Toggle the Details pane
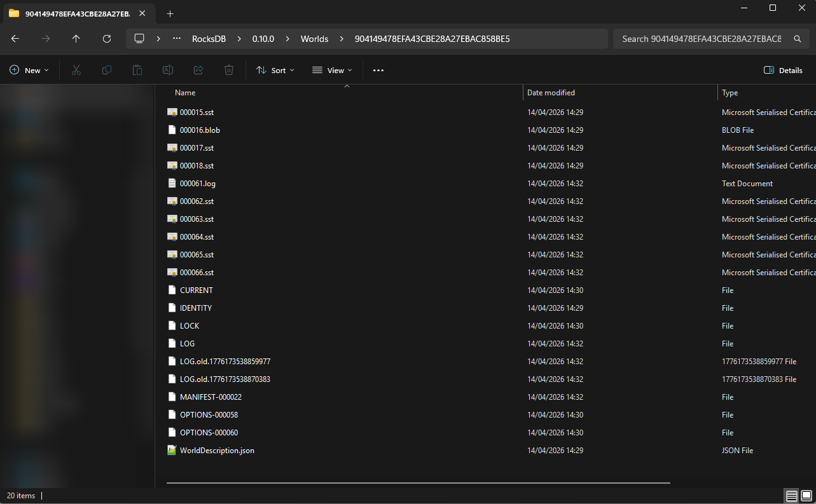The width and height of the screenshot is (816, 504). [783, 71]
